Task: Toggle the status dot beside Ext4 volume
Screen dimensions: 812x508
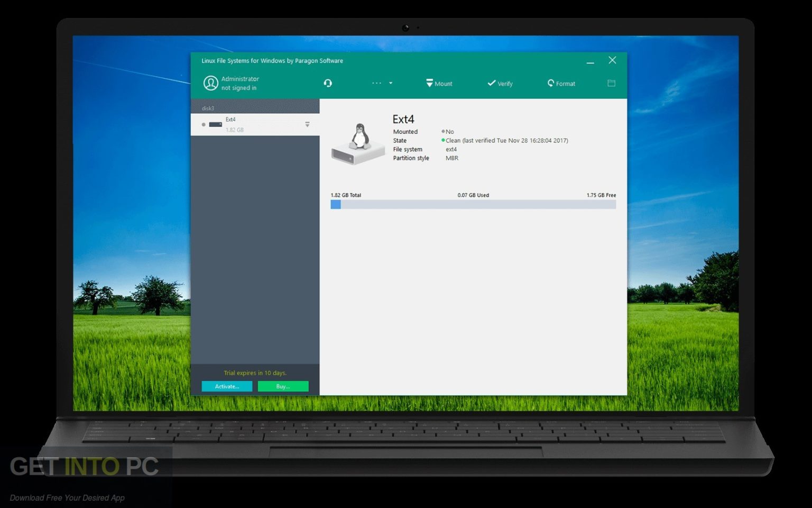Action: [x=204, y=125]
